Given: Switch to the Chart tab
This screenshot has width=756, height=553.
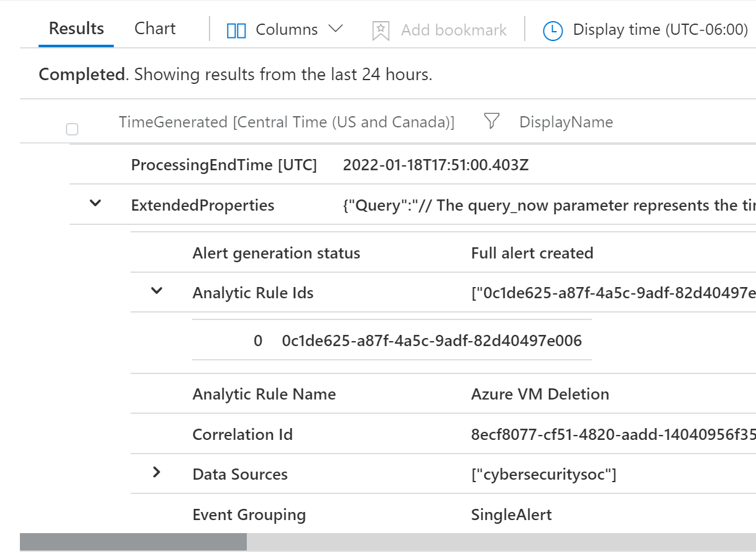Looking at the screenshot, I should click(155, 29).
